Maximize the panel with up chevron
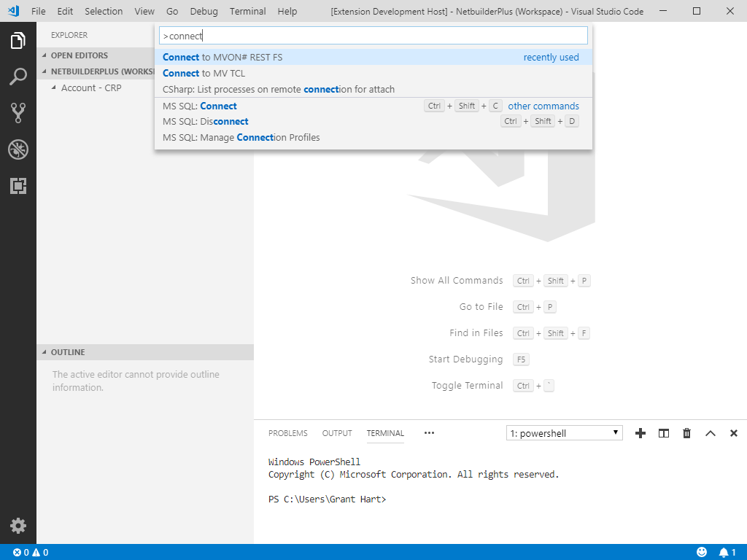The image size is (747, 560). [x=711, y=433]
